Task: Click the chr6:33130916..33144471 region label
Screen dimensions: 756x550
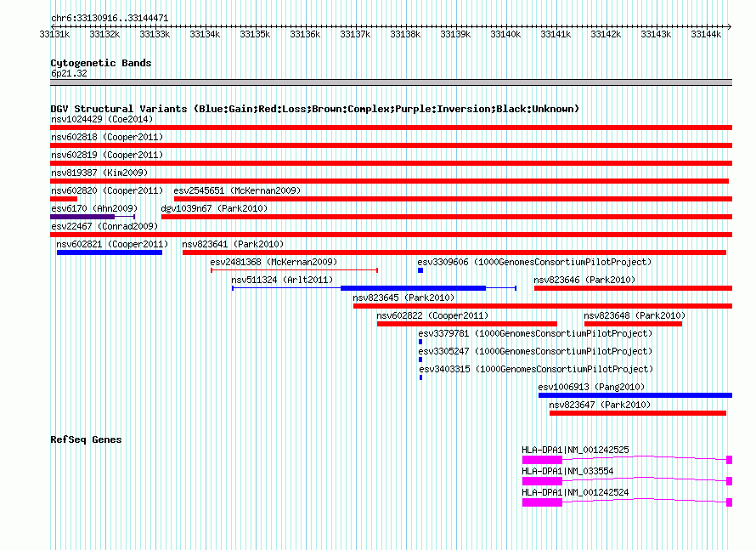Action: 110,19
